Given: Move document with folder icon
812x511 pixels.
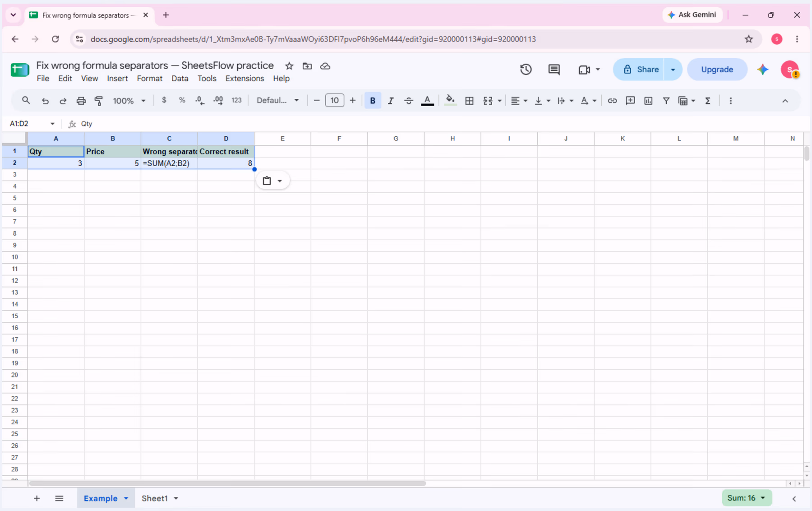Looking at the screenshot, I should tap(307, 66).
